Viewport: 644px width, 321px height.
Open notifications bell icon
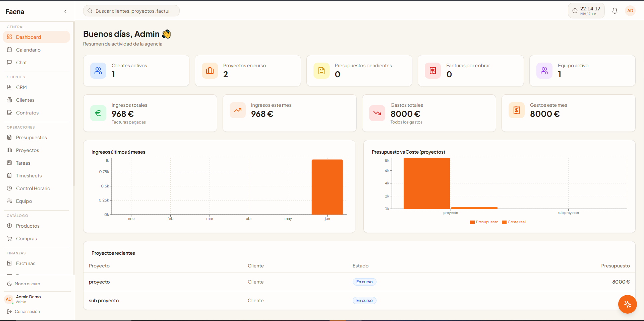tap(615, 11)
